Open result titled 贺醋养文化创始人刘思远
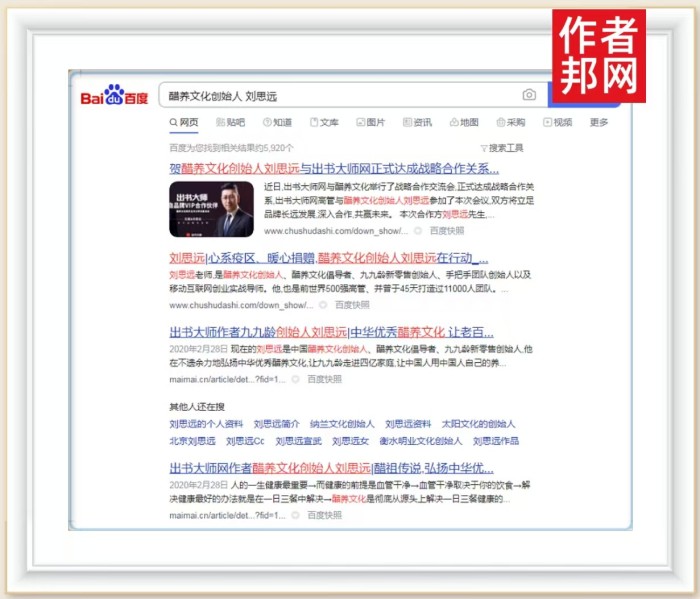 click(334, 168)
